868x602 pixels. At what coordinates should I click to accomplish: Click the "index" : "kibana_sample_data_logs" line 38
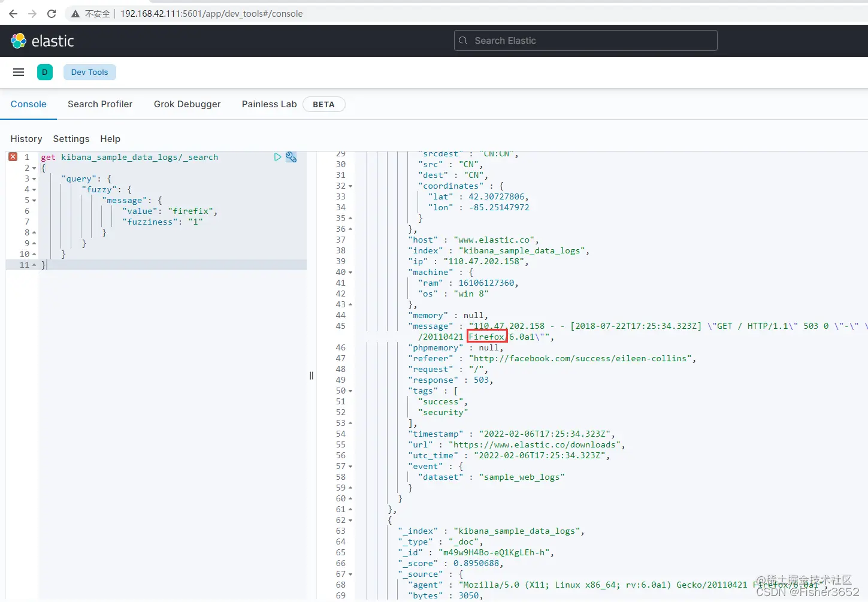pos(499,250)
